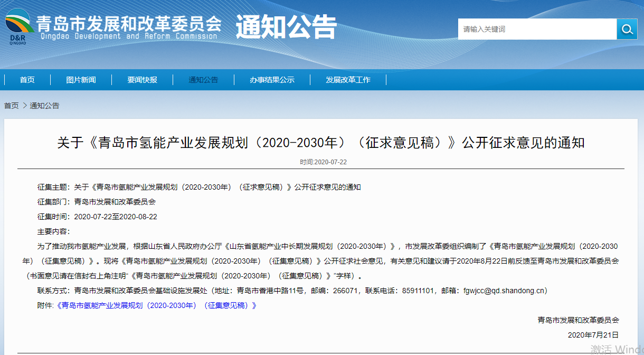Click the 通知公告 banner heading
The height and width of the screenshot is (355, 644).
click(287, 26)
